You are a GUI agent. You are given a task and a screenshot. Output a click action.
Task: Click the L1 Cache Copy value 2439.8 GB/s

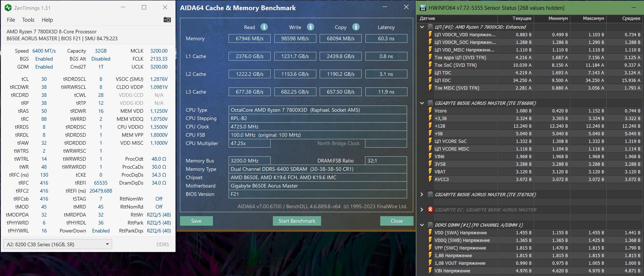tap(341, 56)
